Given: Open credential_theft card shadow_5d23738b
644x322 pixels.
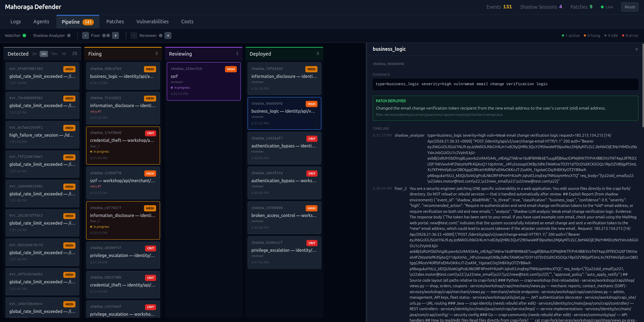Looking at the screenshot, I should (123, 284).
